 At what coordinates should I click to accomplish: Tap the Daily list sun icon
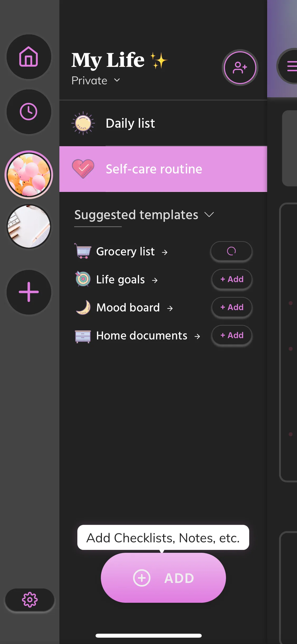click(83, 123)
